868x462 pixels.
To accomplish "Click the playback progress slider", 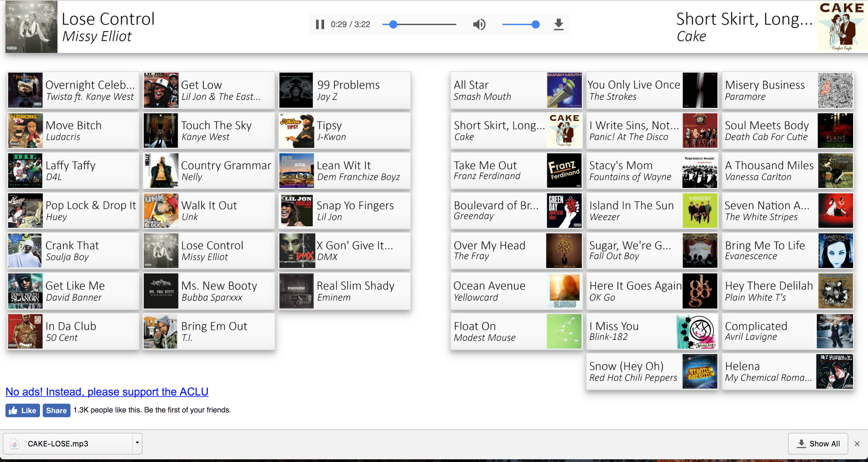I will 419,24.
